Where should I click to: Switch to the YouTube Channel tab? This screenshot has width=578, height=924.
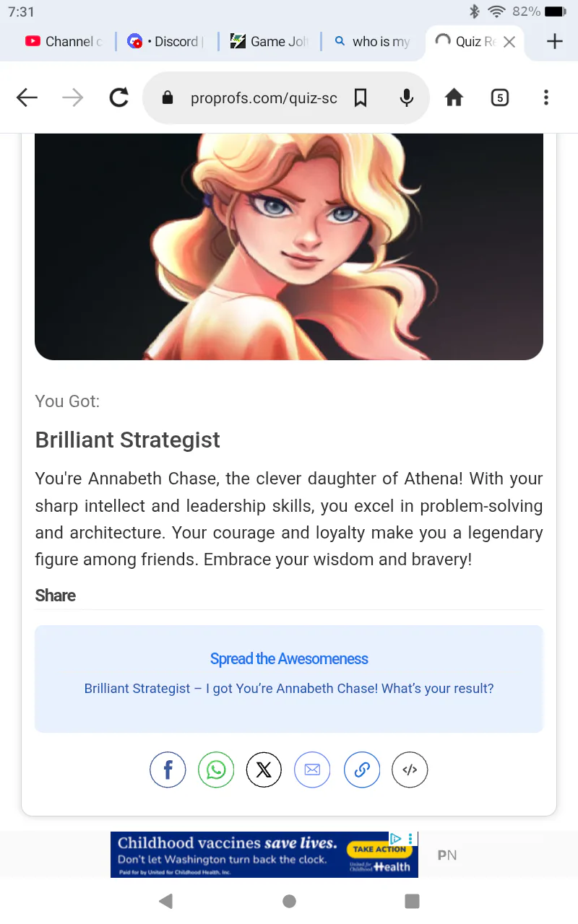[64, 42]
